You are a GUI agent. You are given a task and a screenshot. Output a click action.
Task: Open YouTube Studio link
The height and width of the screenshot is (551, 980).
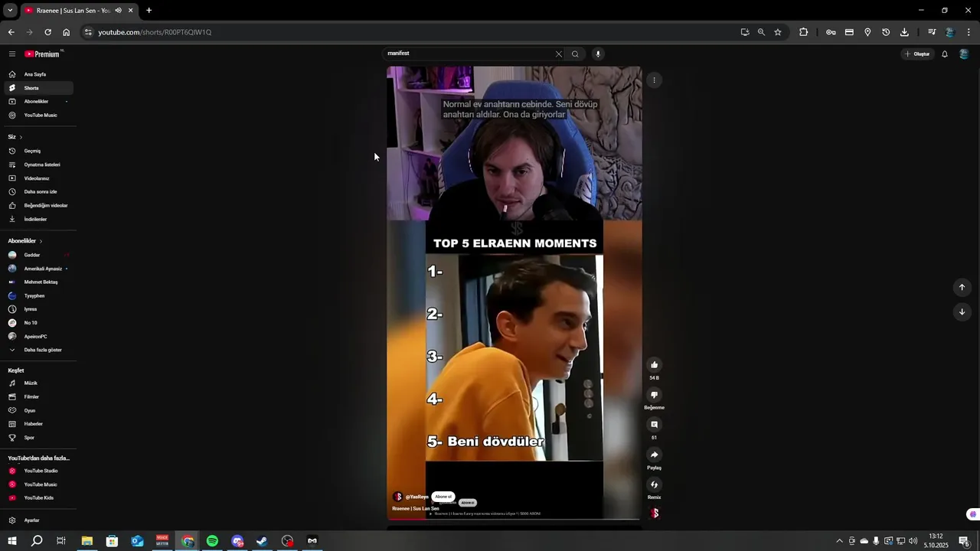click(x=37, y=471)
